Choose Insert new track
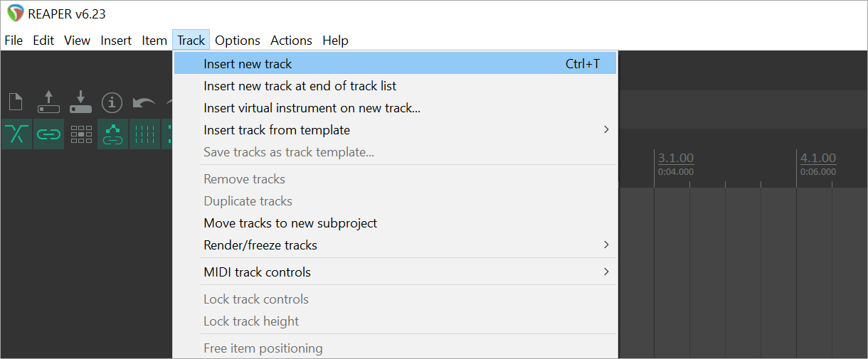868x359 pixels. coord(248,64)
